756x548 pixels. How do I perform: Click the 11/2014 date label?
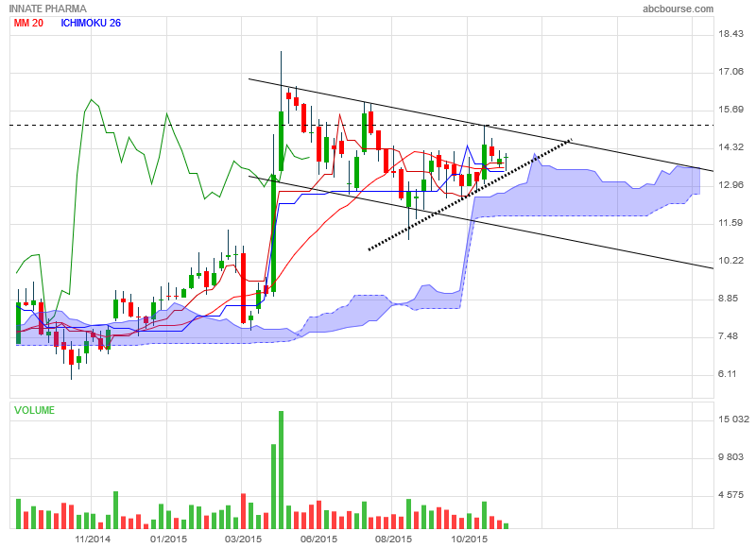pyautogui.click(x=93, y=539)
